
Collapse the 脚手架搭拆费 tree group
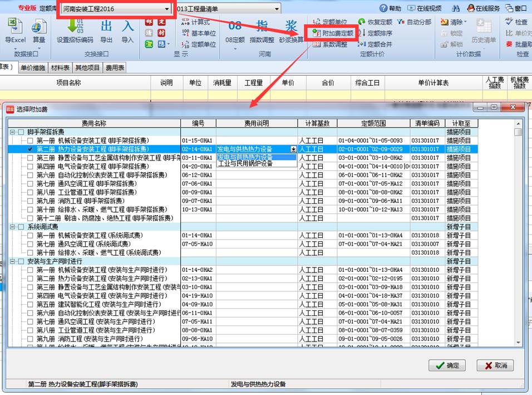pos(12,133)
